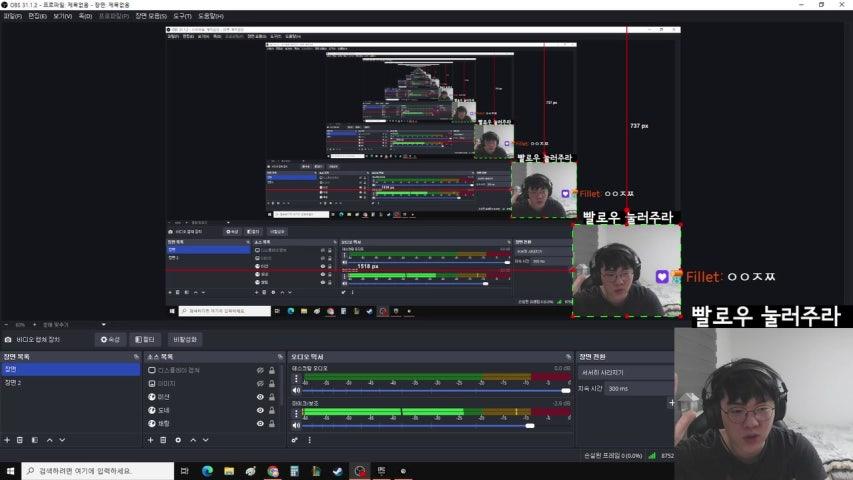Image resolution: width=853 pixels, height=480 pixels.
Task: Move the selected source down
Action: (206, 440)
